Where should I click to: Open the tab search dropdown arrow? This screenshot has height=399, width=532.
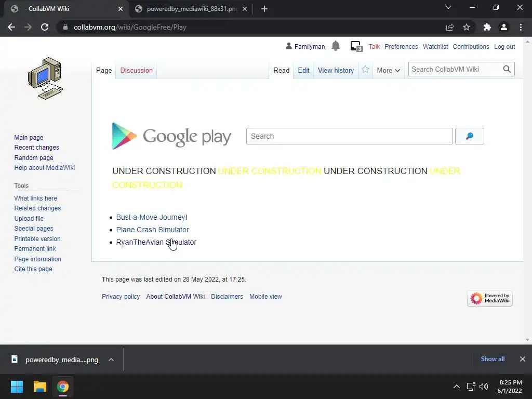448,7
